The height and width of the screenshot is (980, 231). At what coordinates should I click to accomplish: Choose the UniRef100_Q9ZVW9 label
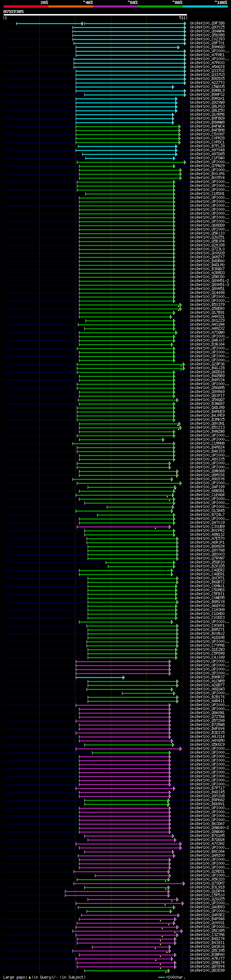[208, 102]
